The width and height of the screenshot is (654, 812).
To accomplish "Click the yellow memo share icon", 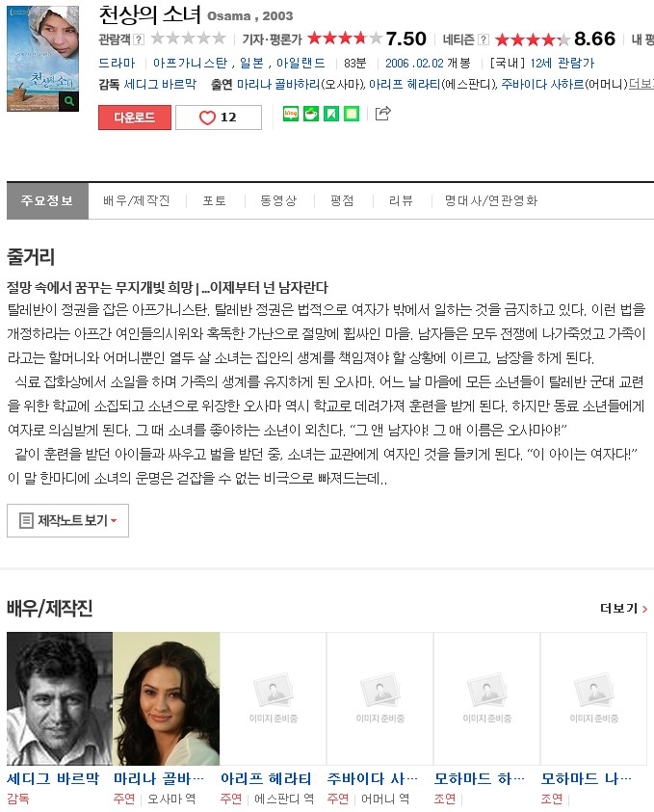I will pos(351,114).
